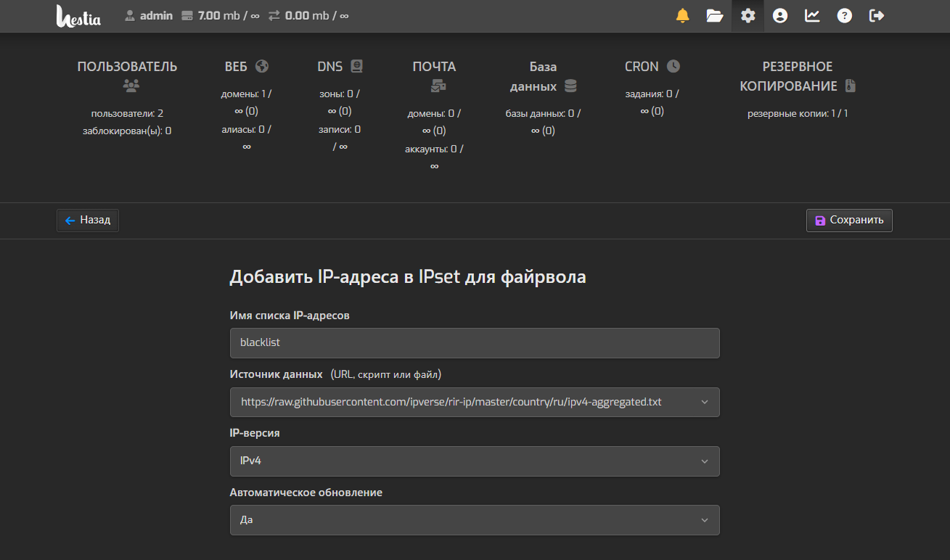
Task: Click the mail icon under ПОЧТА
Action: click(x=438, y=86)
